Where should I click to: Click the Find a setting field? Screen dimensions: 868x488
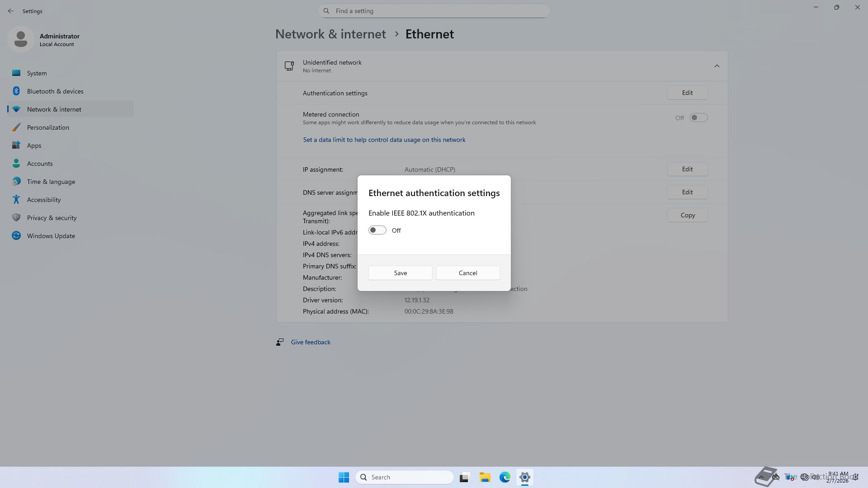(434, 11)
